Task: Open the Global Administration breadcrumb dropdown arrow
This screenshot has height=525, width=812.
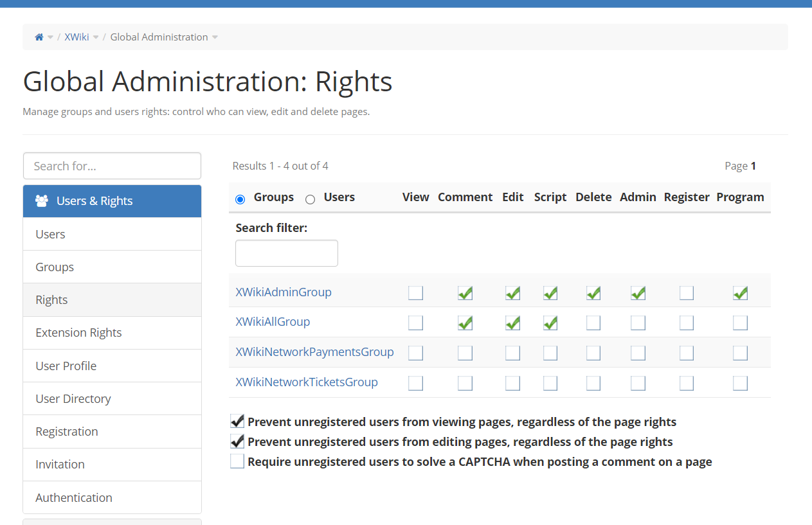Action: (x=215, y=37)
